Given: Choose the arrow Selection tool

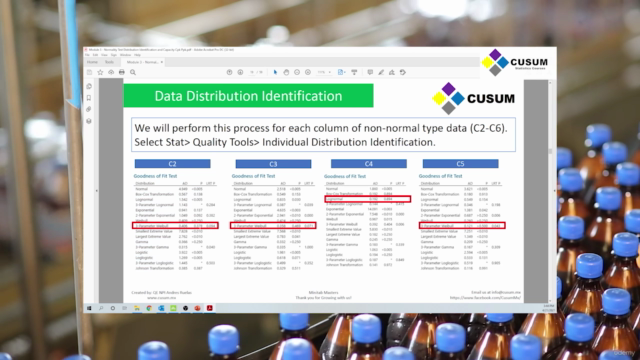Looking at the screenshot, I should click(x=275, y=72).
